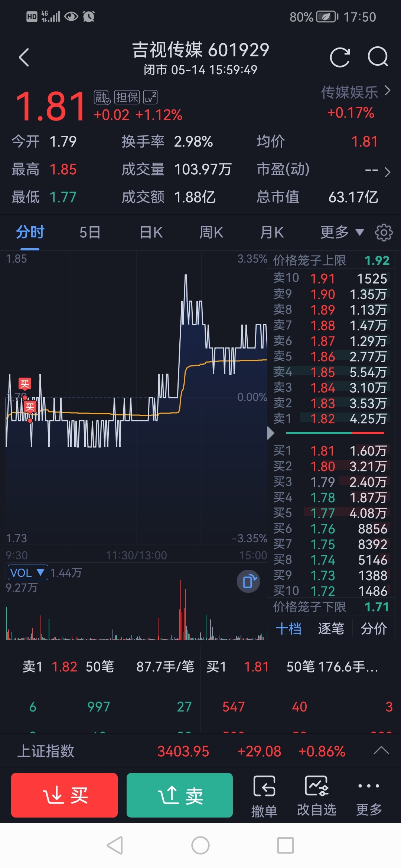Tap the 担保 collateral badge
Image resolution: width=401 pixels, height=868 pixels.
pyautogui.click(x=127, y=97)
